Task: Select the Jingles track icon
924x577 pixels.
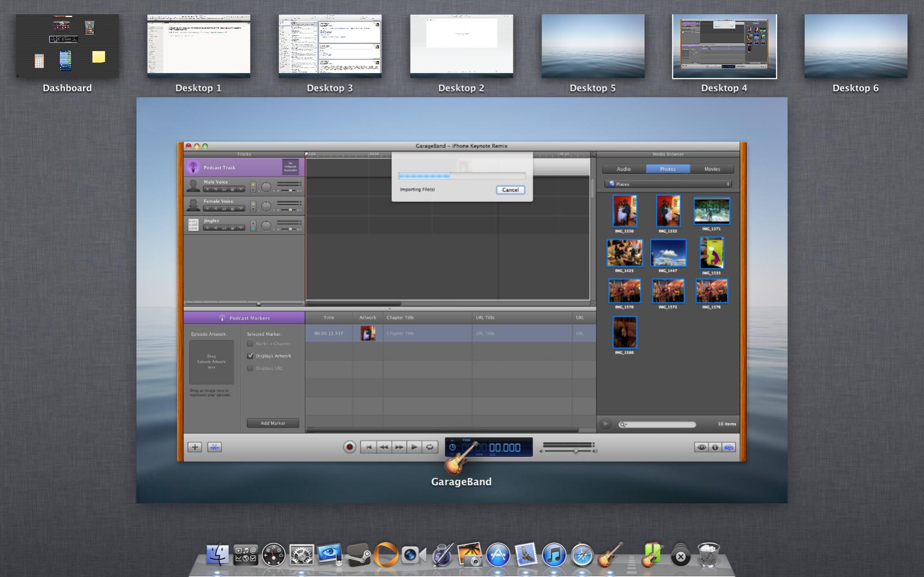Action: point(193,225)
